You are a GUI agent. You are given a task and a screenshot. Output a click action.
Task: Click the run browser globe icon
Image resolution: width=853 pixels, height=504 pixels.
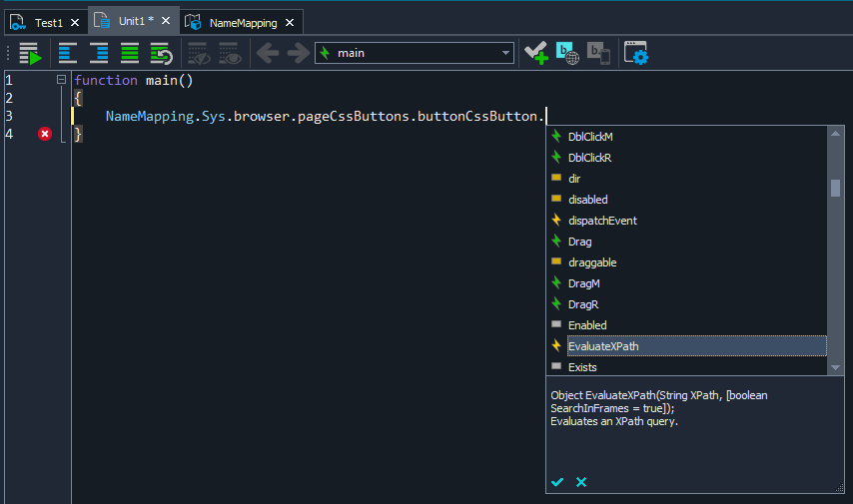click(x=567, y=54)
